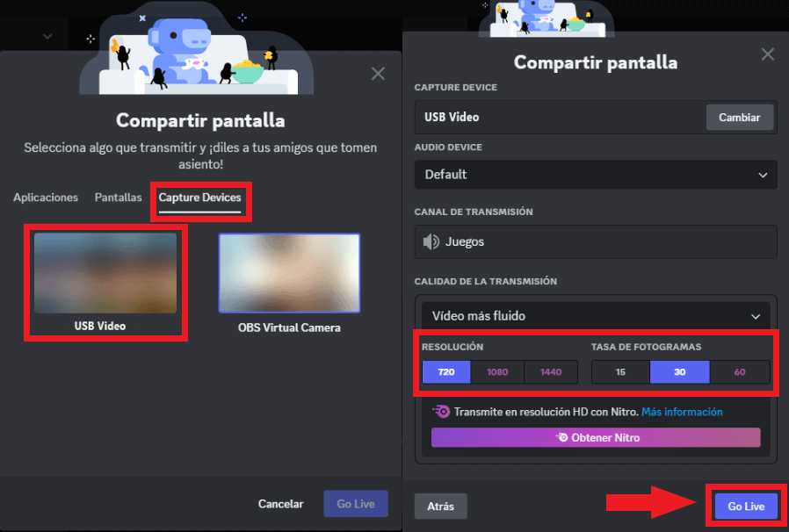Select the OBS Virtual Camera thumbnail
This screenshot has width=789, height=532.
[289, 272]
